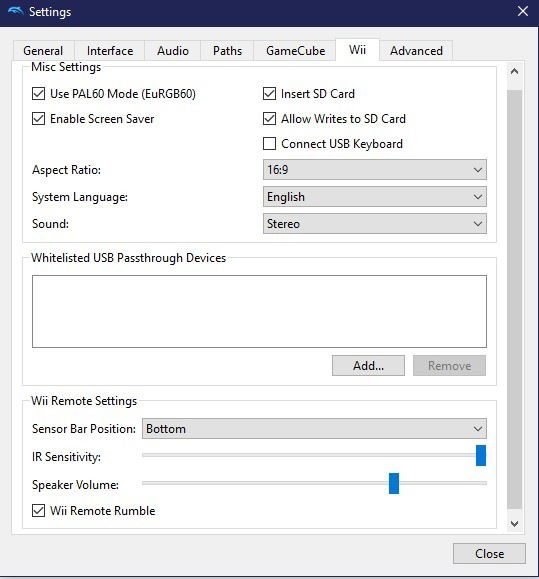Click the Speaker Volume slider handle

pyautogui.click(x=394, y=483)
